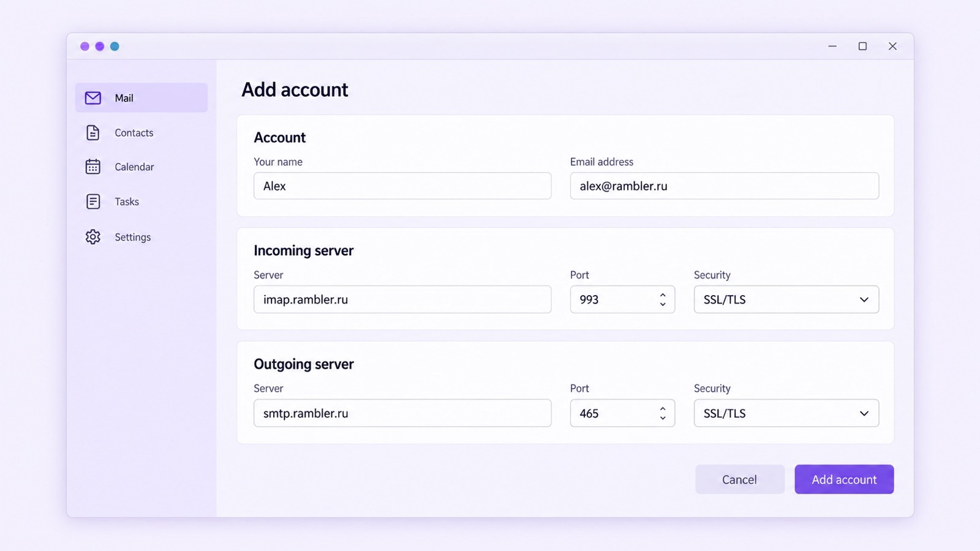
Task: Close the Add account window
Action: [x=892, y=47]
